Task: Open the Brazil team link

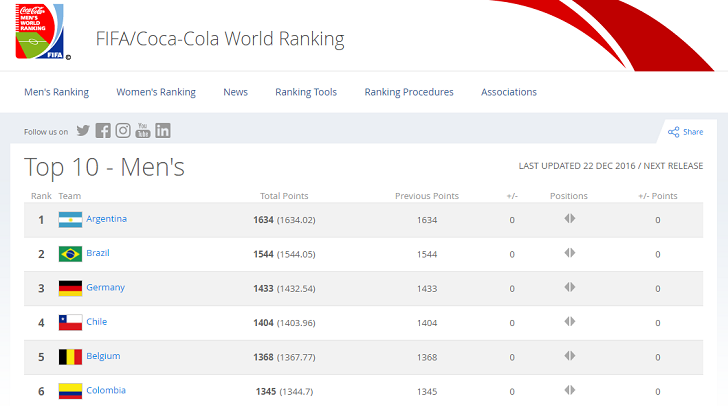Action: click(x=98, y=253)
